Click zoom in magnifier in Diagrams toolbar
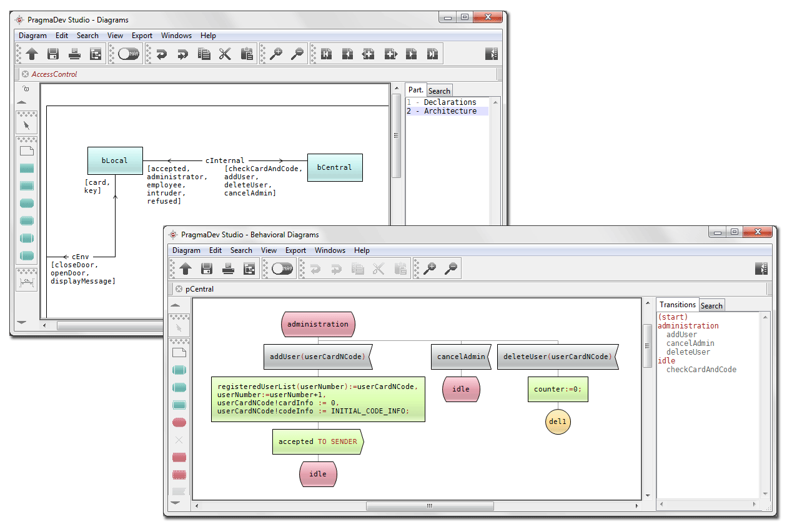This screenshot has height=532, width=792. click(x=275, y=54)
